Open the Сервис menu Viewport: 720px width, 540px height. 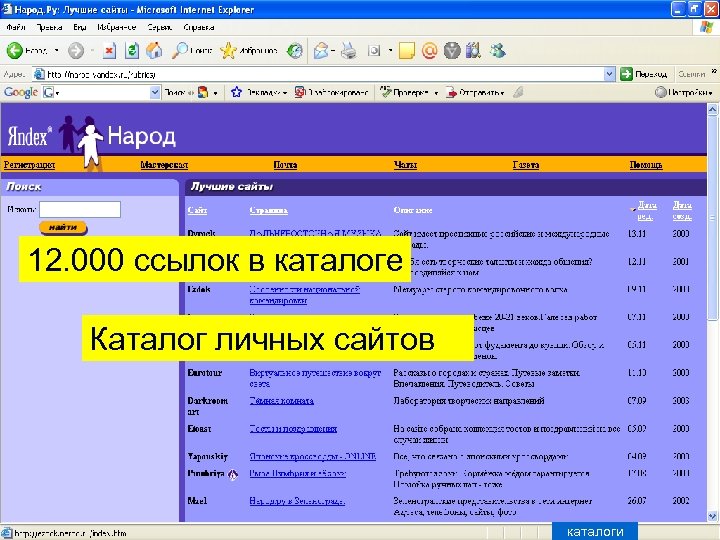[x=160, y=27]
